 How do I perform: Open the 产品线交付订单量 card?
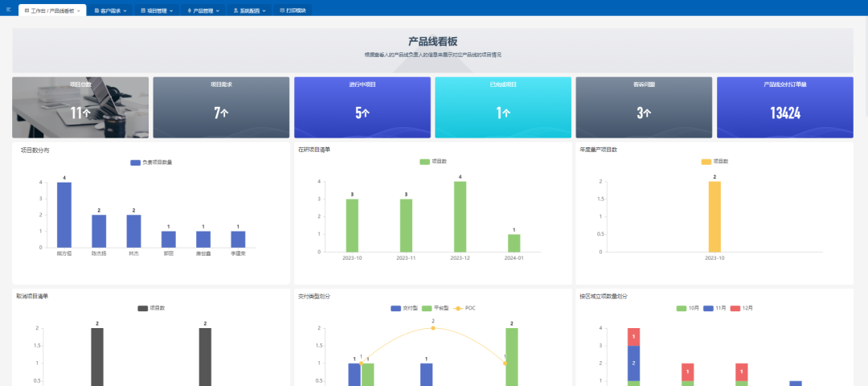(x=784, y=108)
